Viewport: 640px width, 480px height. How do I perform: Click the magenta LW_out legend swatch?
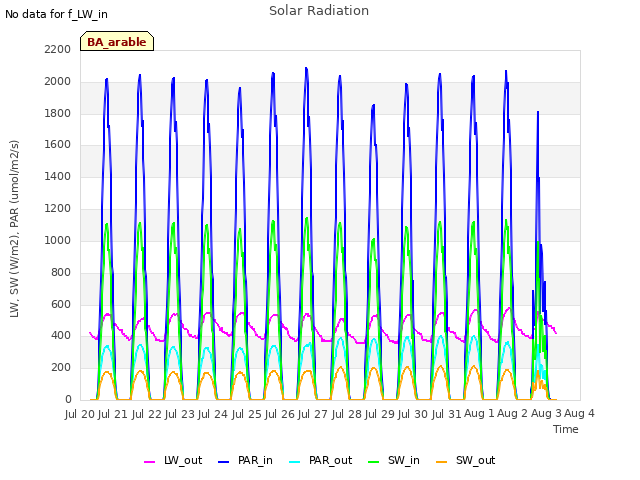[149, 462]
